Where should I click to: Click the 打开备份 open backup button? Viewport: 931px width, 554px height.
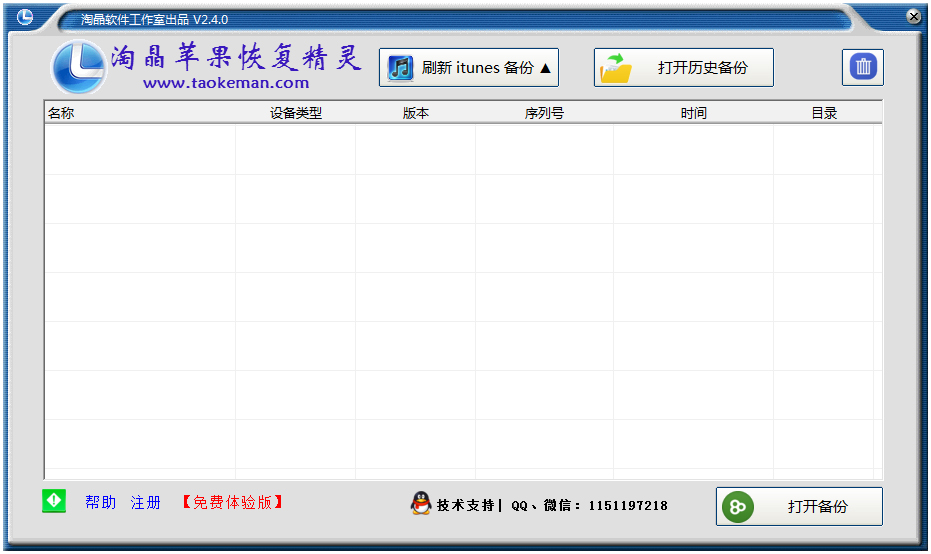tap(799, 506)
